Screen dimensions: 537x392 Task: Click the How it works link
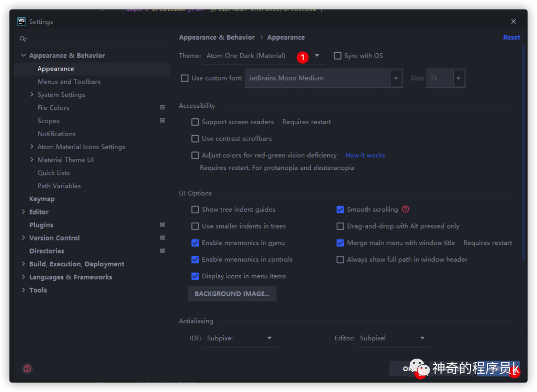coord(365,155)
